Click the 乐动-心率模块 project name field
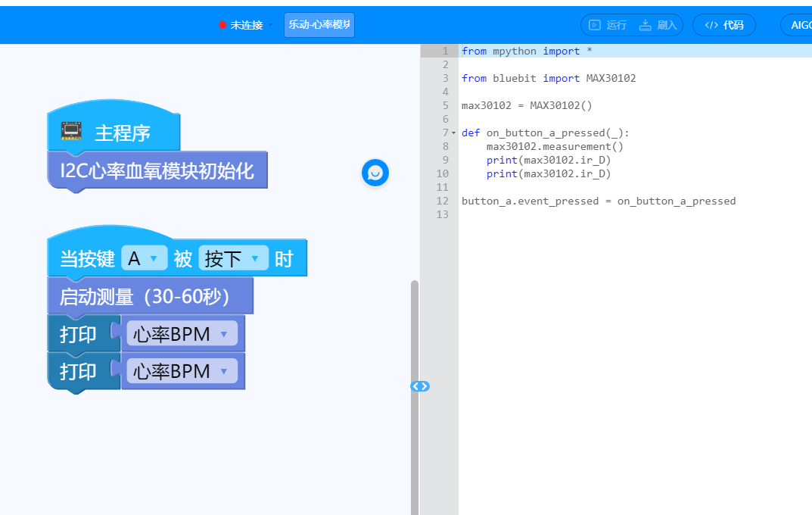 coord(319,25)
